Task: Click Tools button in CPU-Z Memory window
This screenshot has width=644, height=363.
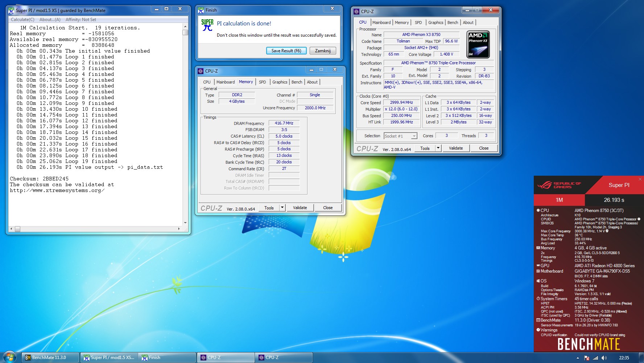Action: pos(269,208)
